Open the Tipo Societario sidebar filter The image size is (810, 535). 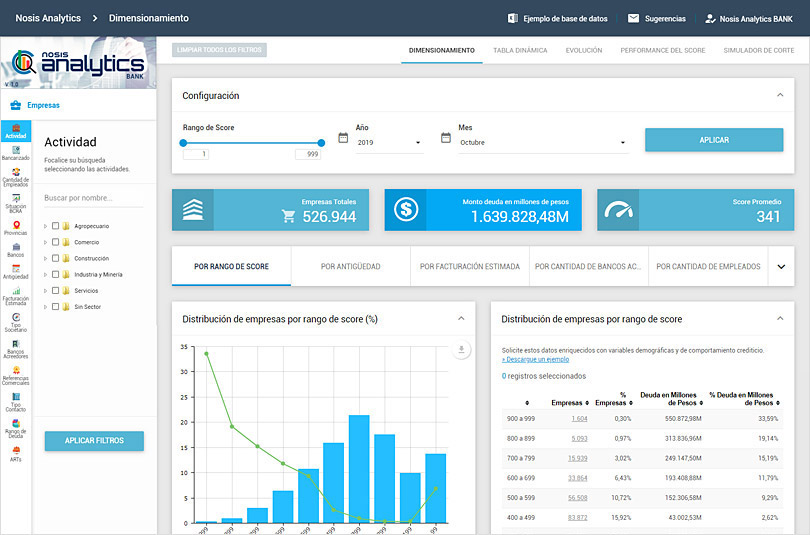[x=15, y=323]
